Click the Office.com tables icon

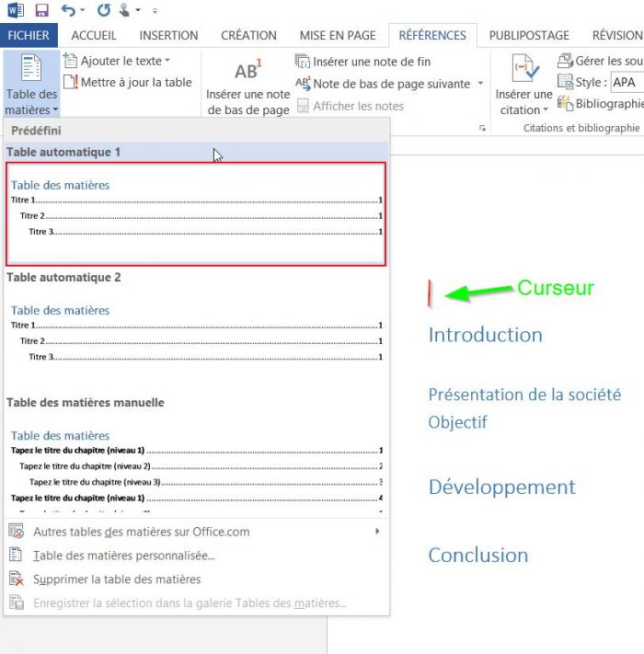point(17,532)
